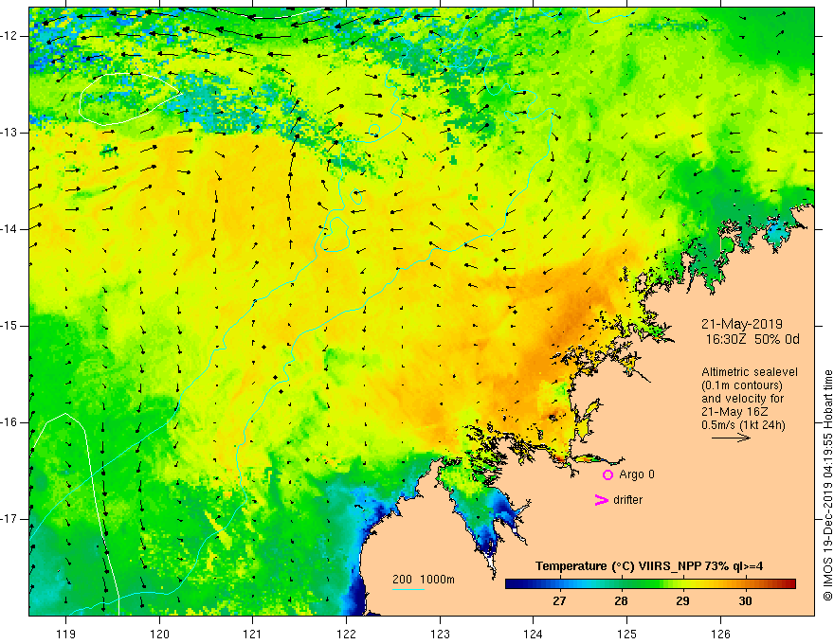
Task: Click the cyan 200 1000m contour line sample
Action: (x=408, y=589)
